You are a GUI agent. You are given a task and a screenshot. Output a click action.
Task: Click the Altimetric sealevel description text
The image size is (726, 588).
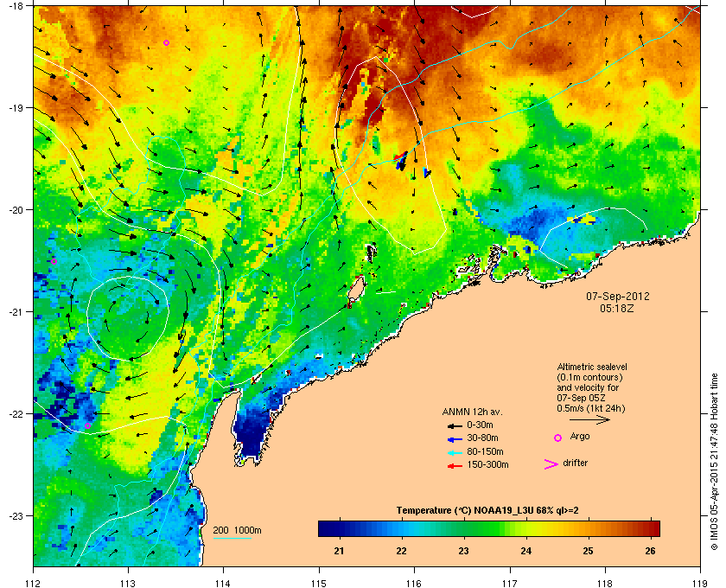point(592,388)
